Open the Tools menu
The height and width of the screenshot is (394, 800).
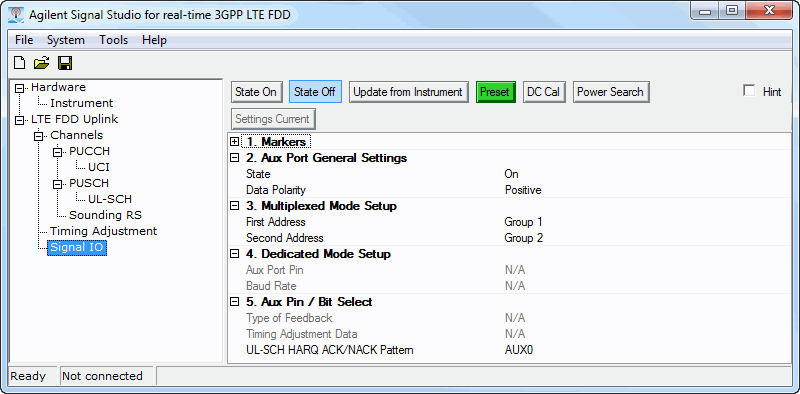coord(113,40)
